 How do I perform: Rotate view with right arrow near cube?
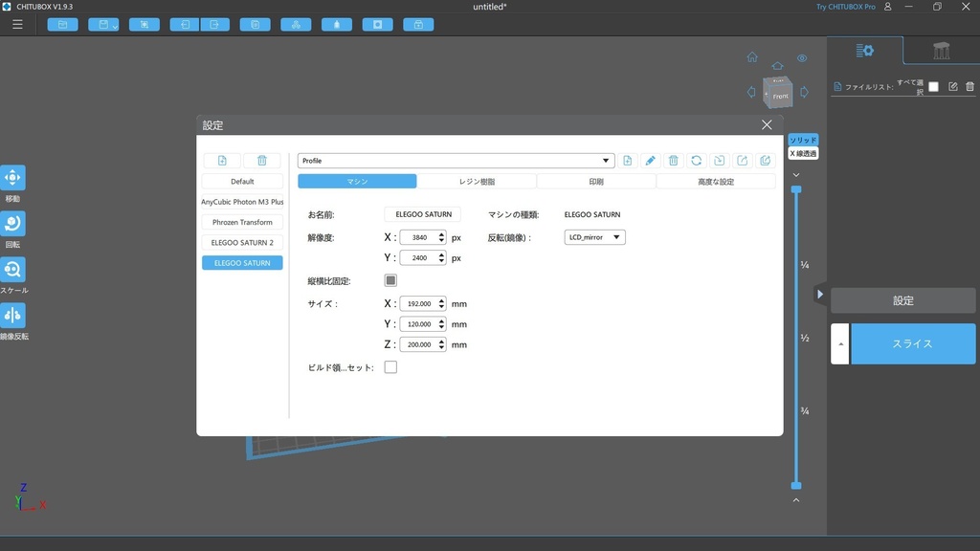click(804, 92)
